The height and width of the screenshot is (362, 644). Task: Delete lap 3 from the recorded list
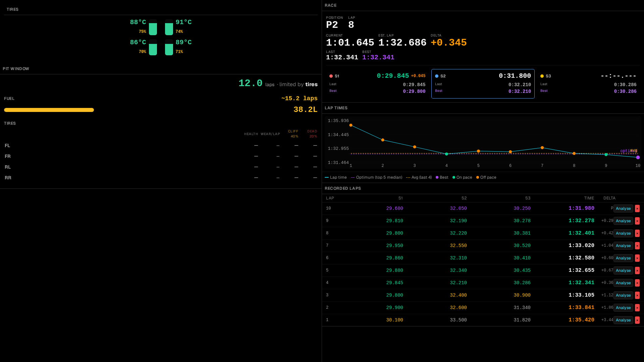tap(637, 295)
